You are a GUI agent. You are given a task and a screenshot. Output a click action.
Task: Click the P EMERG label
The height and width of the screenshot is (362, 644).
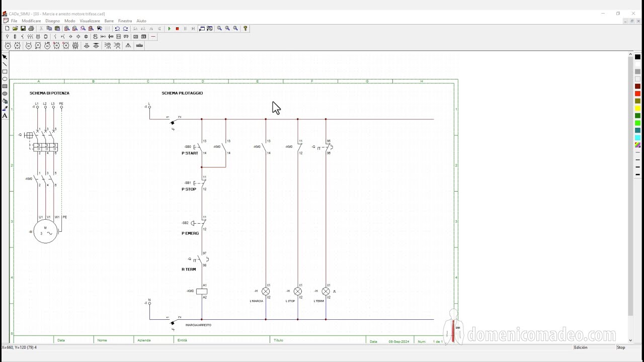[x=190, y=233]
